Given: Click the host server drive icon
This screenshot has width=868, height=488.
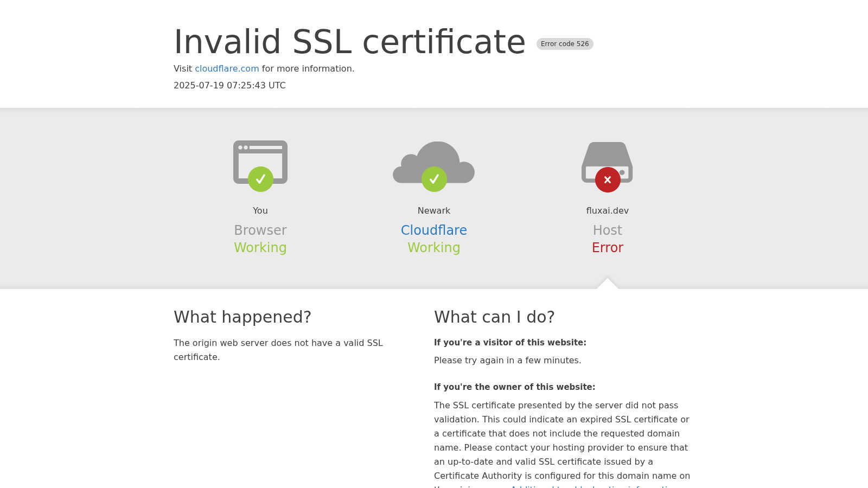Looking at the screenshot, I should pyautogui.click(x=608, y=163).
